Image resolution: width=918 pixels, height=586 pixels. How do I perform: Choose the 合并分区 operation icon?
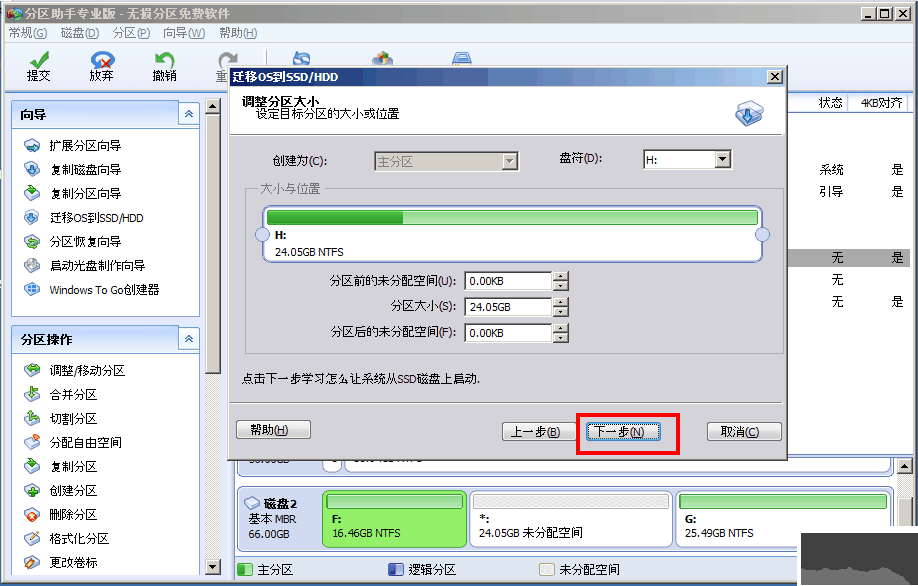(x=32, y=394)
